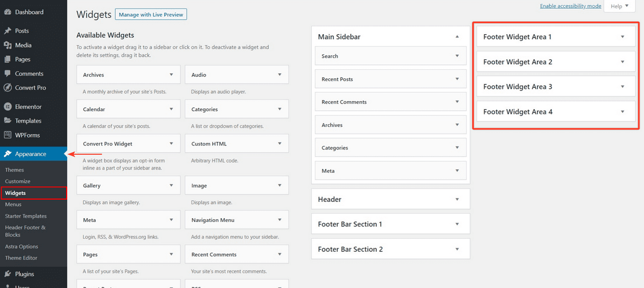Click the WPForms icon in sidebar
The width and height of the screenshot is (644, 288).
(x=7, y=135)
